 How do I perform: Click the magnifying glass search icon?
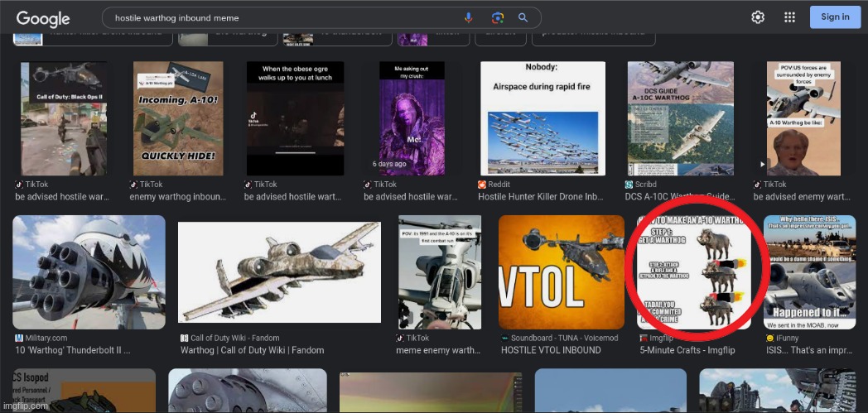click(523, 17)
